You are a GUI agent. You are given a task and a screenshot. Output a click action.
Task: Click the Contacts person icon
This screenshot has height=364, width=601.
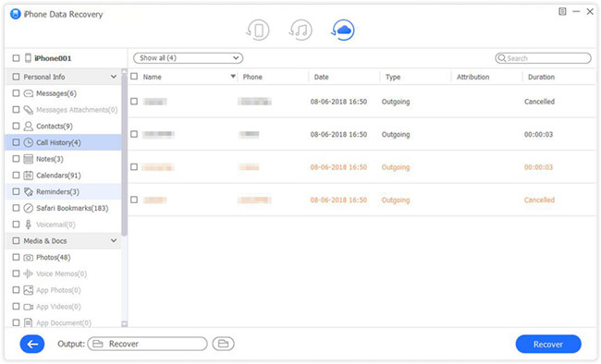pyautogui.click(x=29, y=126)
